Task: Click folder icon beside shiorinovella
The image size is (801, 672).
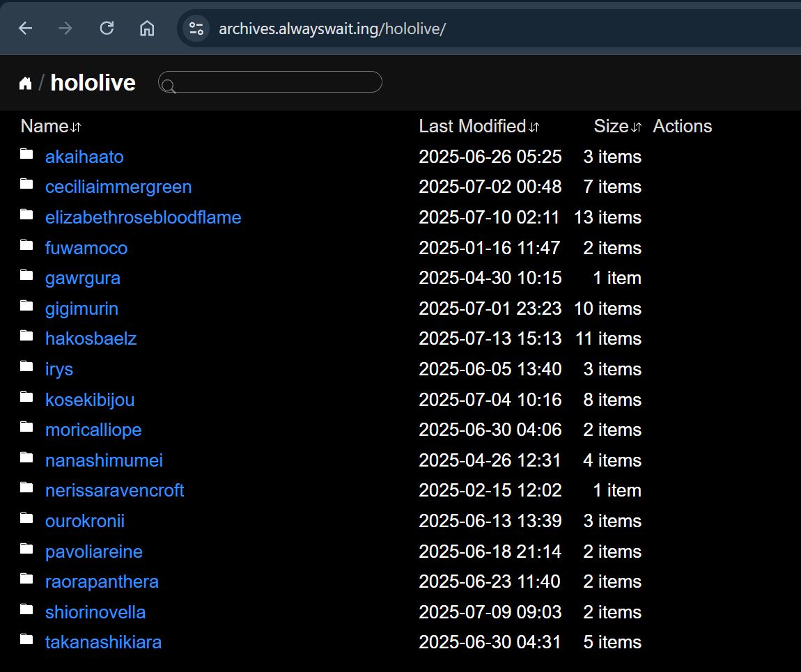Action: (x=26, y=609)
